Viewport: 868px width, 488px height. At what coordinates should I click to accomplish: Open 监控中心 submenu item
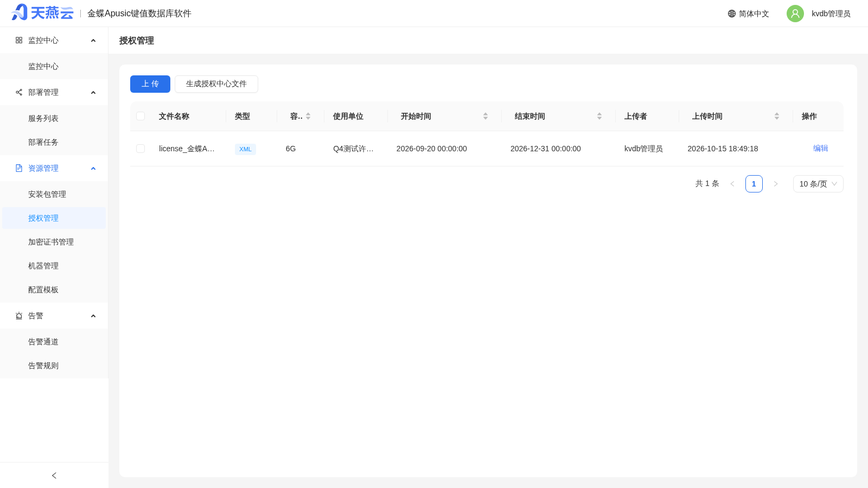(54, 66)
